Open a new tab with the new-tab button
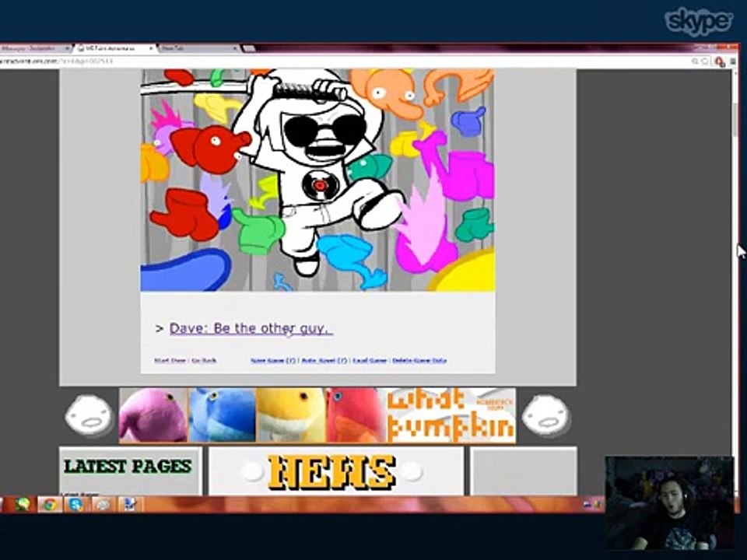 click(249, 48)
